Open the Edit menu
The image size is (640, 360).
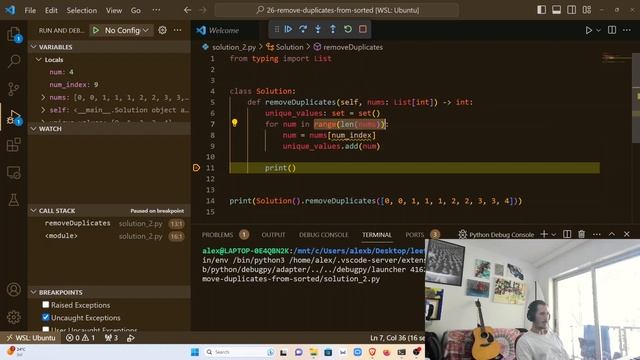pos(51,10)
